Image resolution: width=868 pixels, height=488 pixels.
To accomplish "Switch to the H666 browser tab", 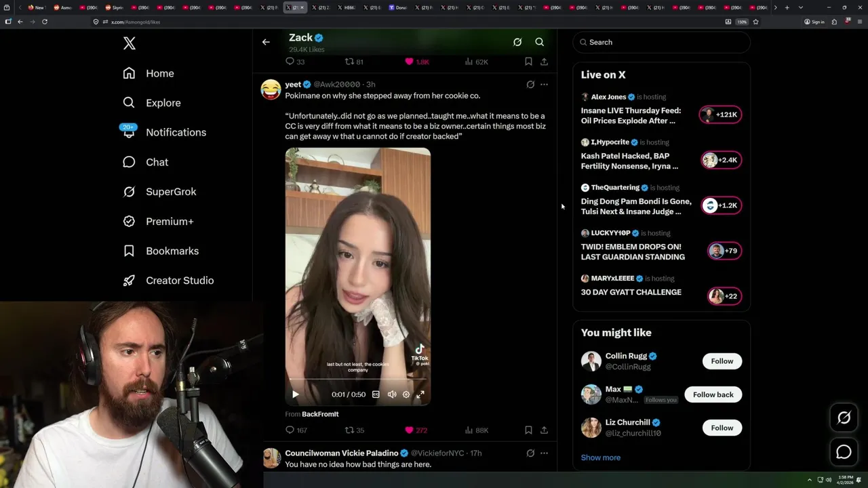I will point(346,7).
